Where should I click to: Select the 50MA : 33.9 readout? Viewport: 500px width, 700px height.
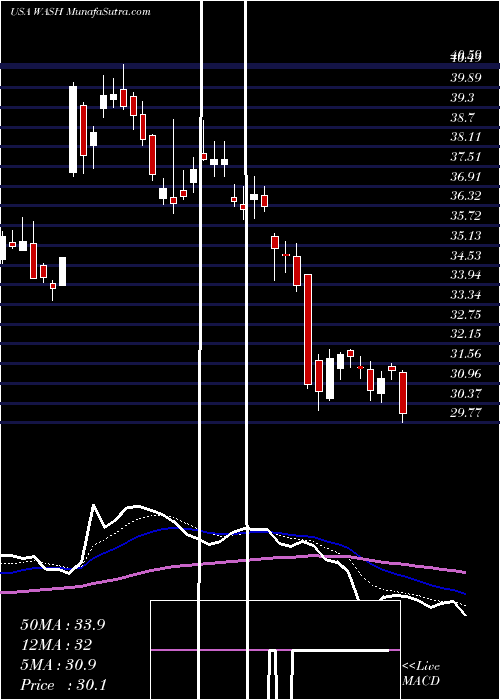[62, 625]
